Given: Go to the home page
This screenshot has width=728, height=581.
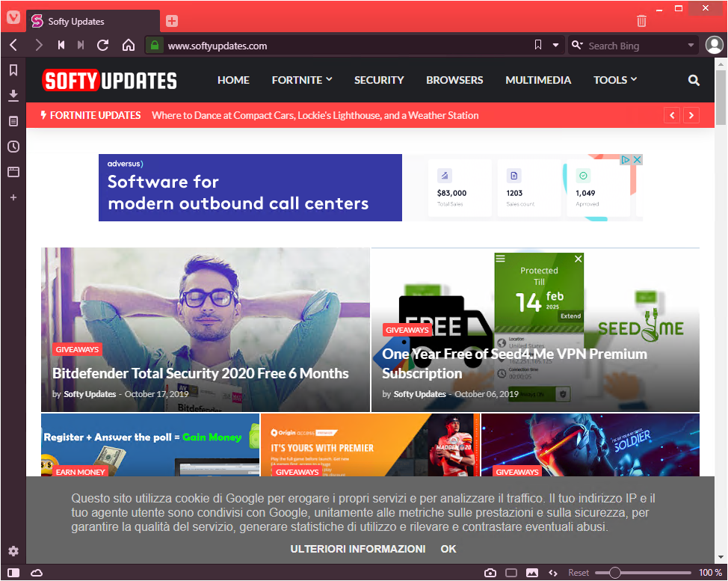Looking at the screenshot, I should pyautogui.click(x=128, y=45).
